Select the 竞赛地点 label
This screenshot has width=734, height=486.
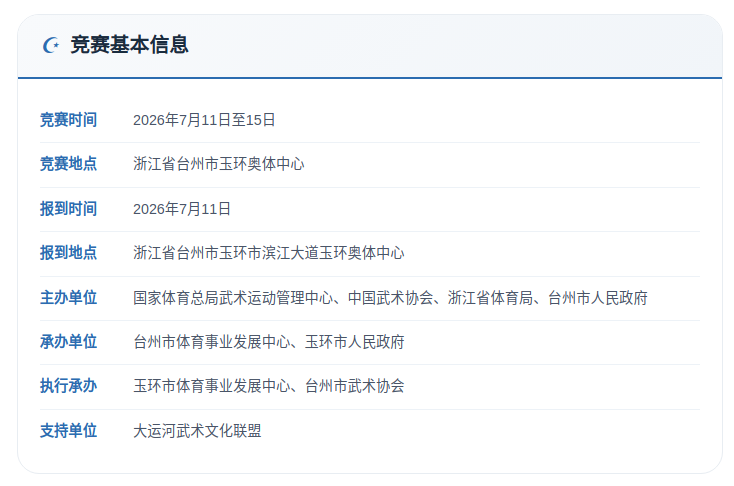[x=68, y=164]
